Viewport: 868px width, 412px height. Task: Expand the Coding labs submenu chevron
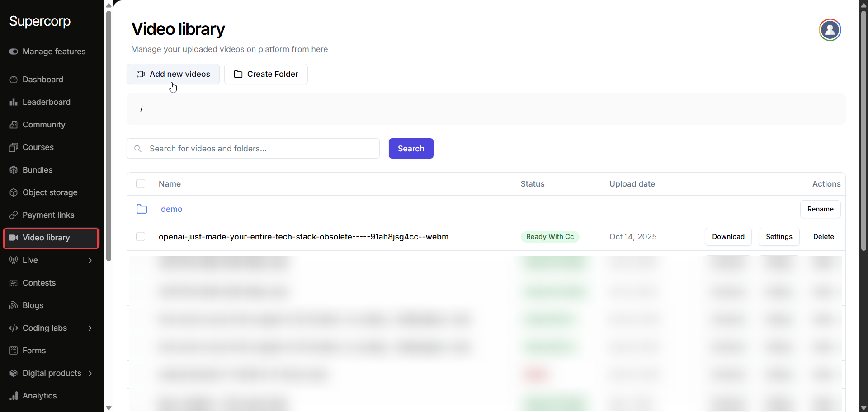[x=90, y=328]
